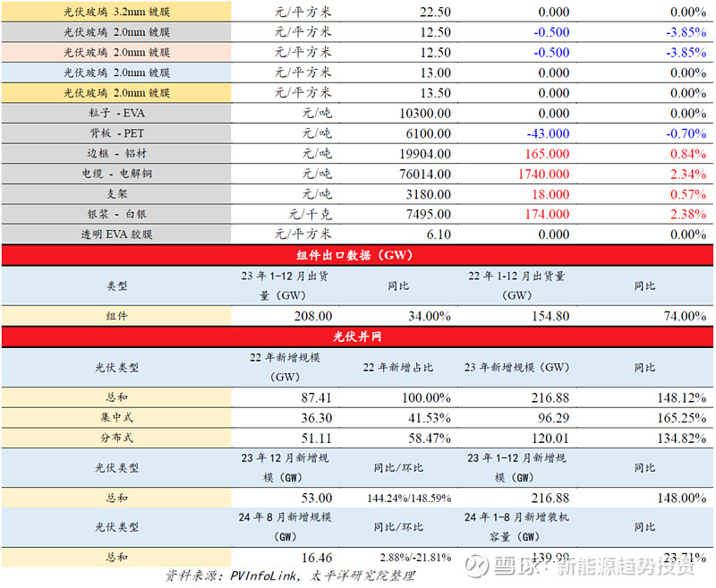Click the 支架 row label
Image resolution: width=716 pixels, height=588 pixels.
[116, 193]
